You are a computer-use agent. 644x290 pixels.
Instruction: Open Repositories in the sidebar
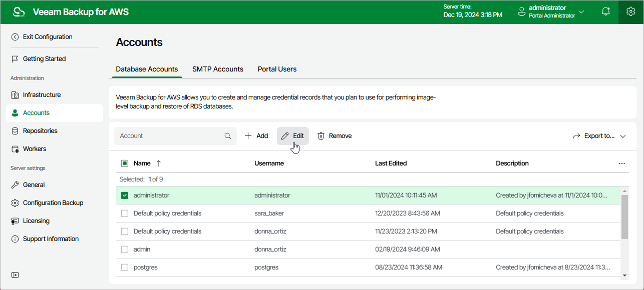pos(40,131)
